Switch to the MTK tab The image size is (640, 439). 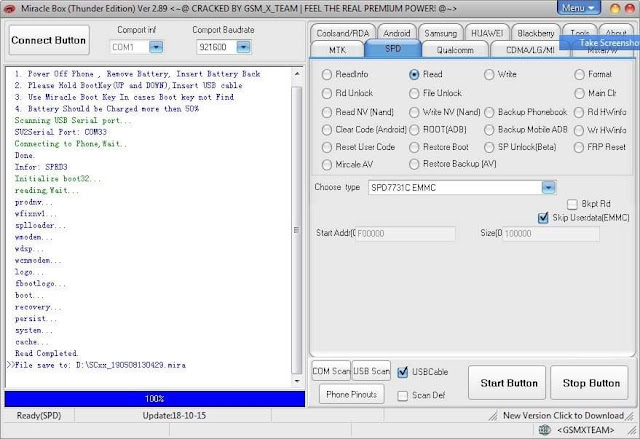(337, 50)
